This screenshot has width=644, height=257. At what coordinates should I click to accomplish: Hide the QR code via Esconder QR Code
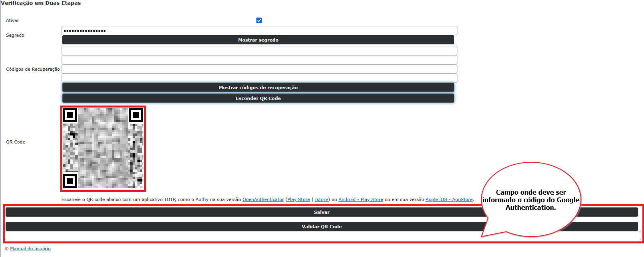pos(258,98)
